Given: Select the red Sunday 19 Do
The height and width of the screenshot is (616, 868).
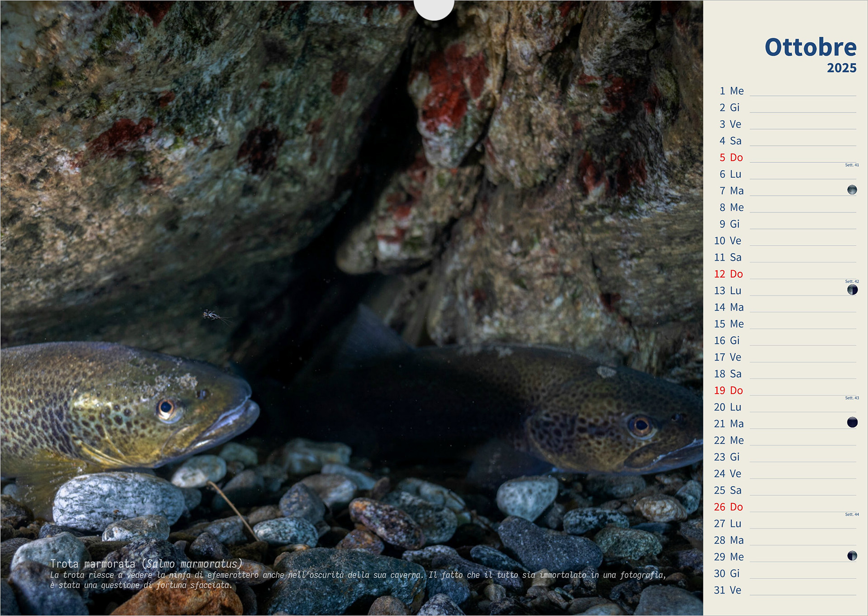Looking at the screenshot, I should pos(785,390).
